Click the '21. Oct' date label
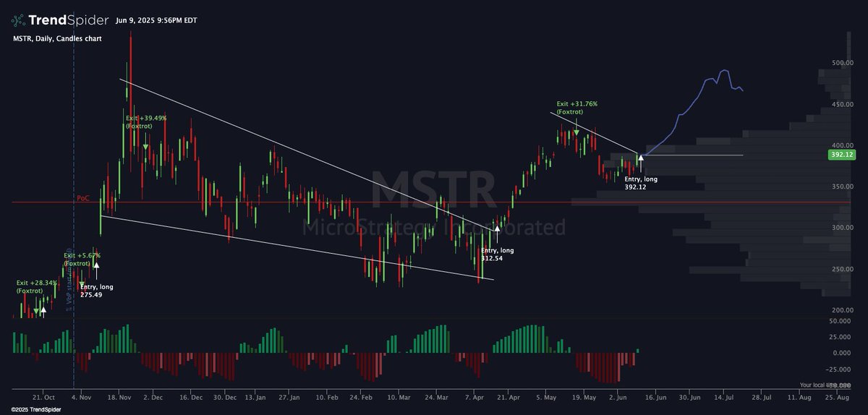 point(44,398)
